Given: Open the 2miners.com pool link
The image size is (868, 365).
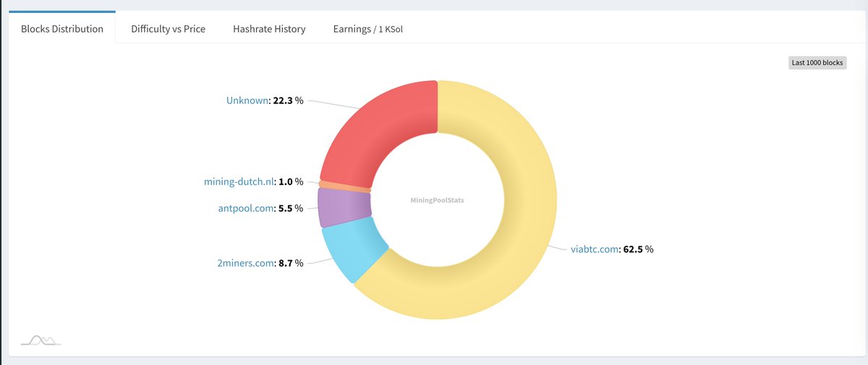Looking at the screenshot, I should 244,263.
